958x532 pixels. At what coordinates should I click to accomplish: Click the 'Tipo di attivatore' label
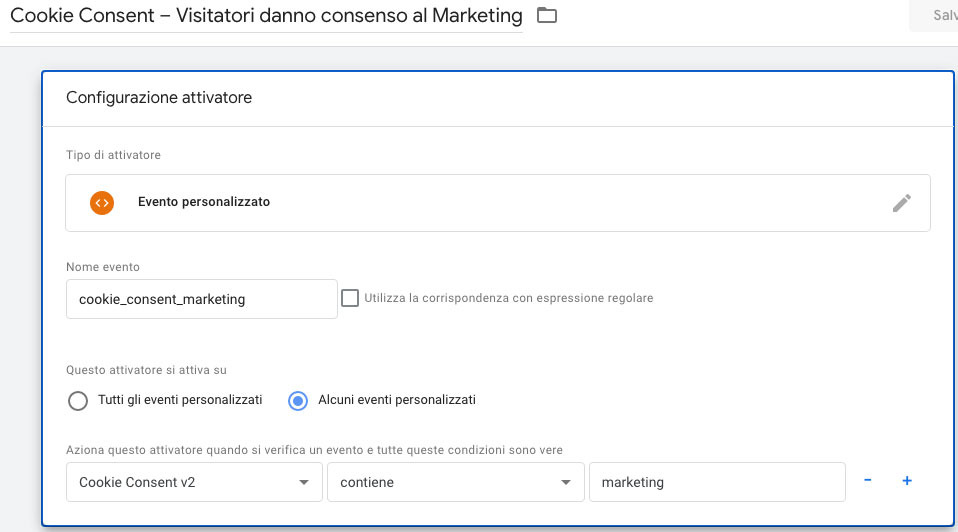(113, 155)
